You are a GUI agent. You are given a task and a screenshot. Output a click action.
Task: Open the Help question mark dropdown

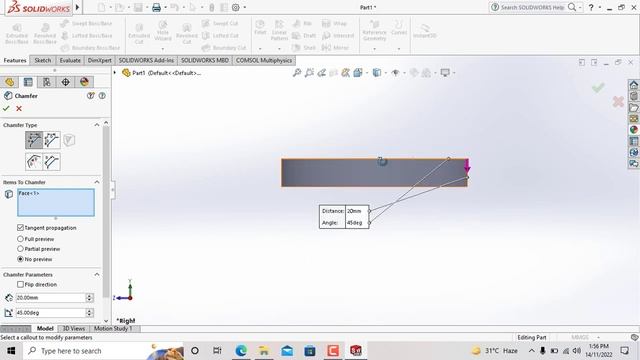click(600, 7)
